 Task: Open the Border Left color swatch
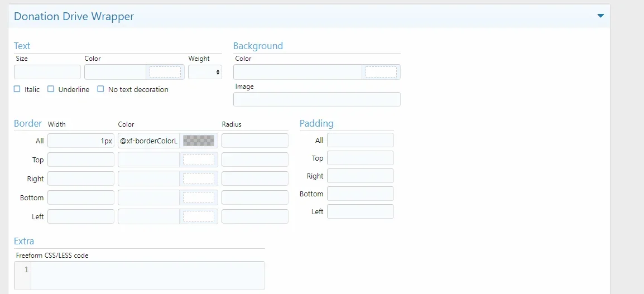[x=199, y=216]
